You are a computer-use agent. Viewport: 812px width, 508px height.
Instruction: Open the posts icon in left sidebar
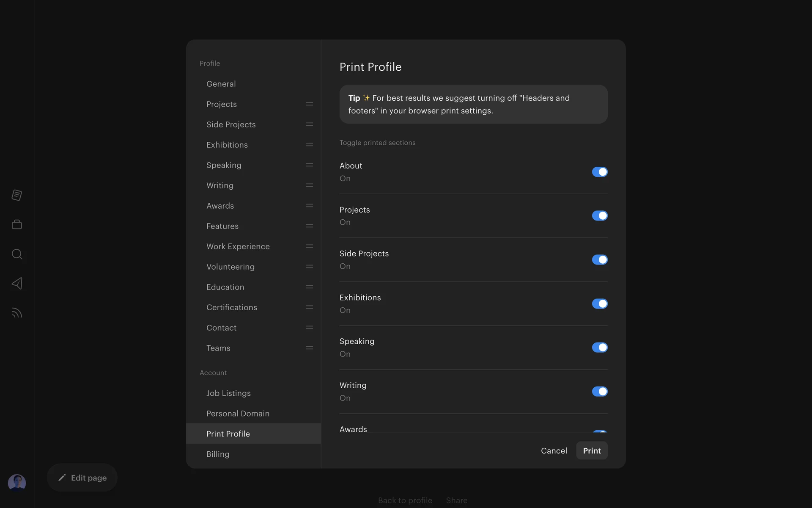coord(17,195)
